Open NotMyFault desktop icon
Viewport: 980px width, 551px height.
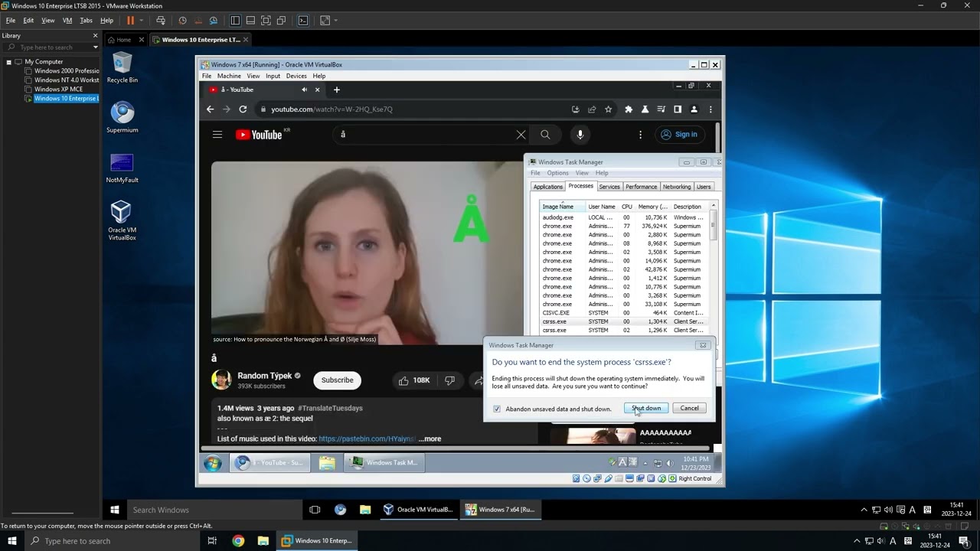pyautogui.click(x=122, y=168)
